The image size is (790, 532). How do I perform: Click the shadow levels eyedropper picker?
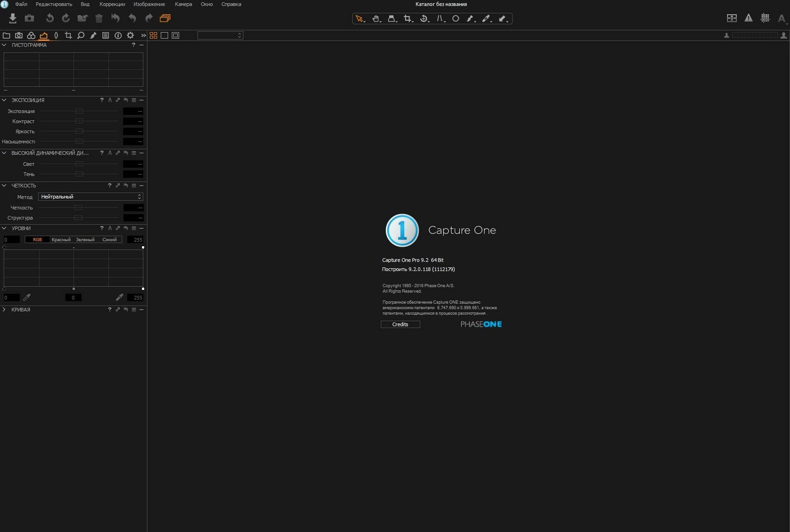(x=27, y=297)
